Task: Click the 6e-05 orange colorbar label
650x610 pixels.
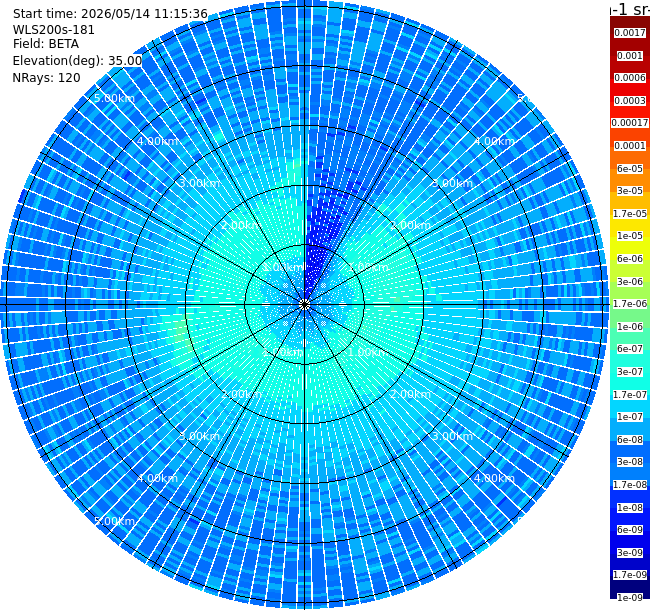Action: click(x=630, y=169)
